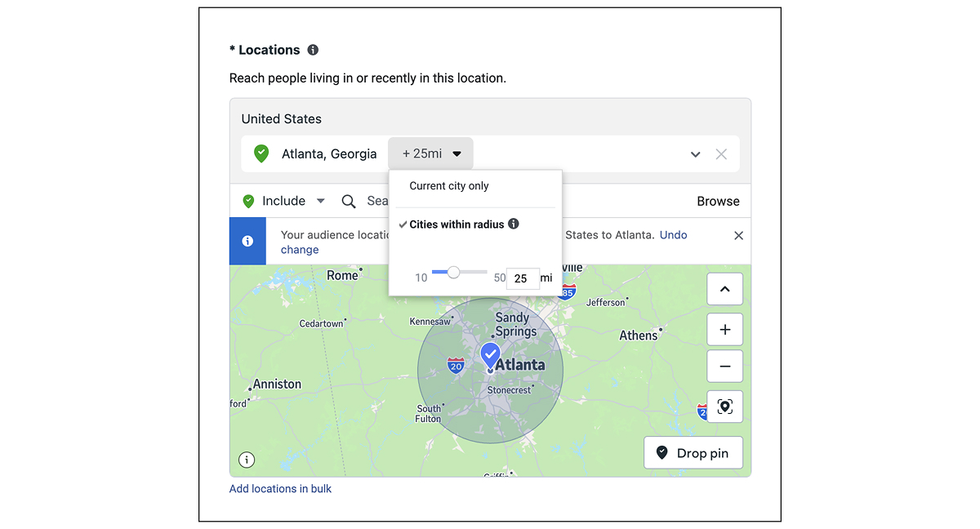The width and height of the screenshot is (980, 529).
Task: Click the locate-me target icon on map
Action: point(724,407)
